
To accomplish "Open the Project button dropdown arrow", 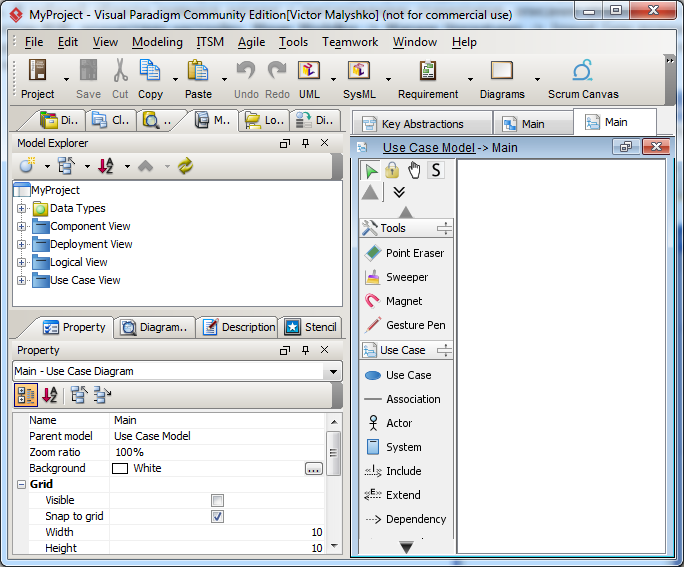I will pyautogui.click(x=66, y=79).
